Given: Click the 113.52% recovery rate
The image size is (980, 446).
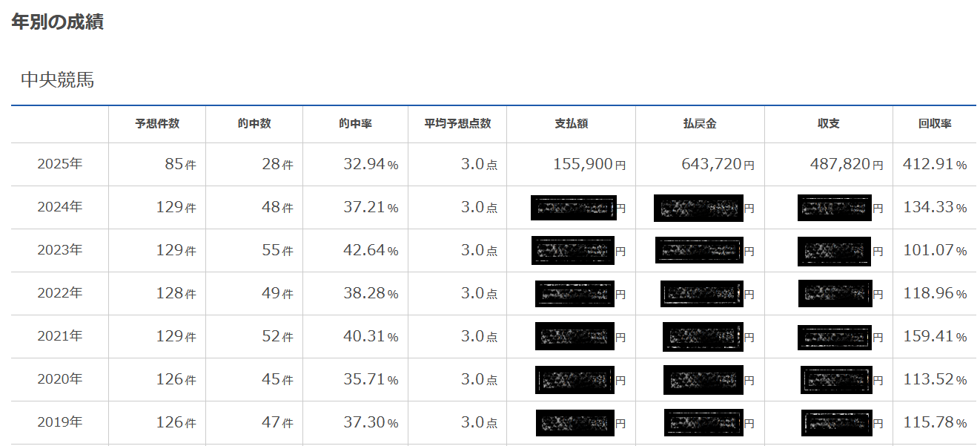Looking at the screenshot, I should click(x=935, y=379).
